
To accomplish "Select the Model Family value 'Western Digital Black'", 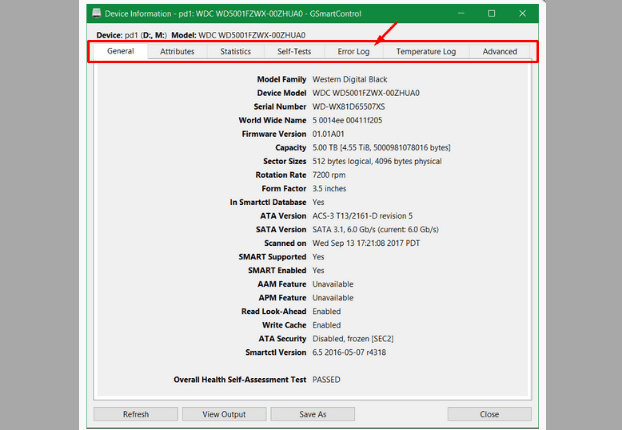I will tap(350, 79).
